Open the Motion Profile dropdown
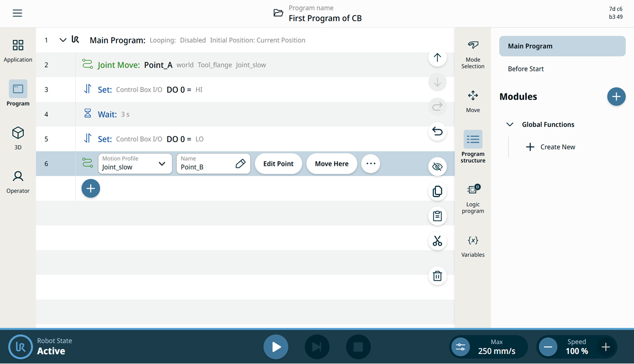Image resolution: width=634 pixels, height=364 pixels. pos(135,163)
